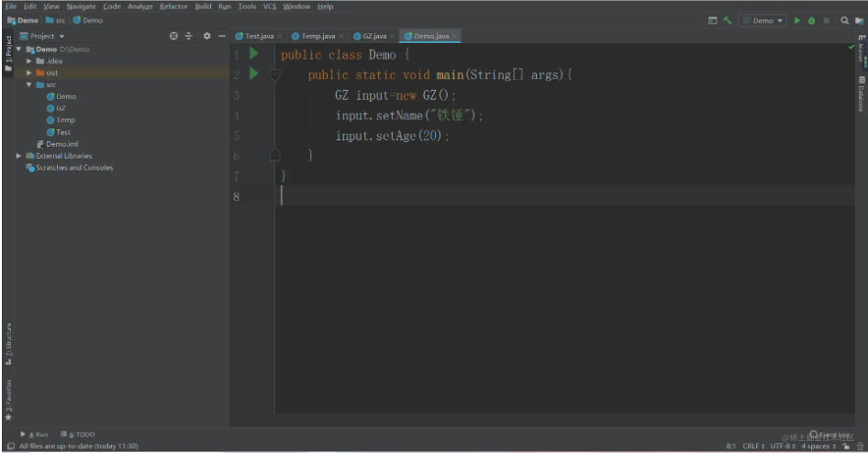Open the Demo run configuration dropdown

(762, 20)
